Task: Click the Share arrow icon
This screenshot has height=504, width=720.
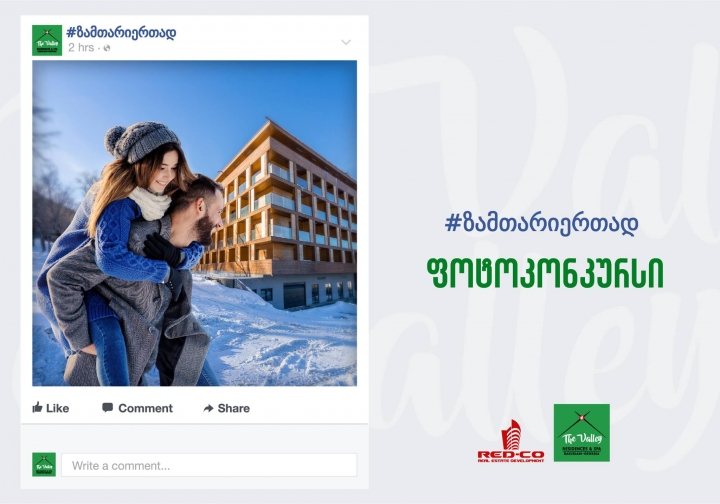Action: pos(208,408)
